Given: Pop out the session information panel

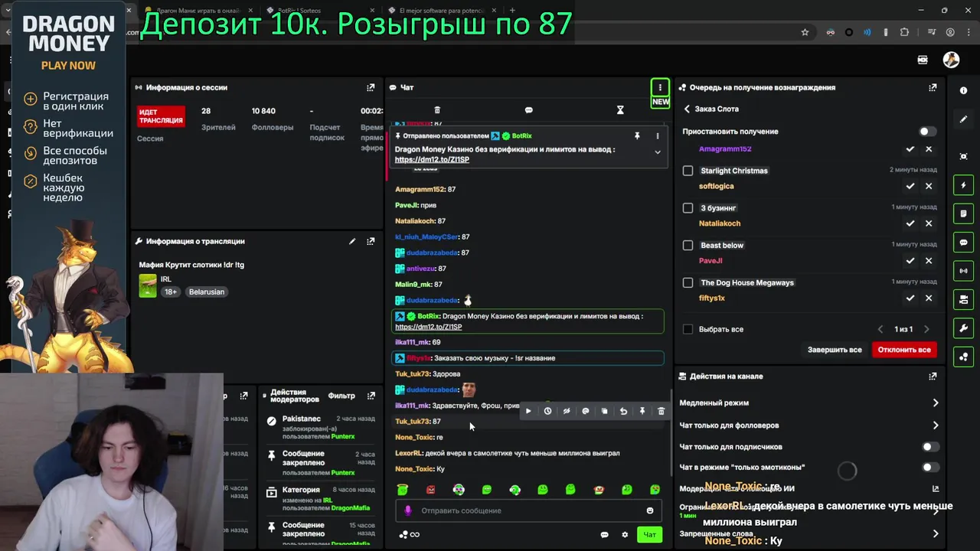Looking at the screenshot, I should coord(371,87).
